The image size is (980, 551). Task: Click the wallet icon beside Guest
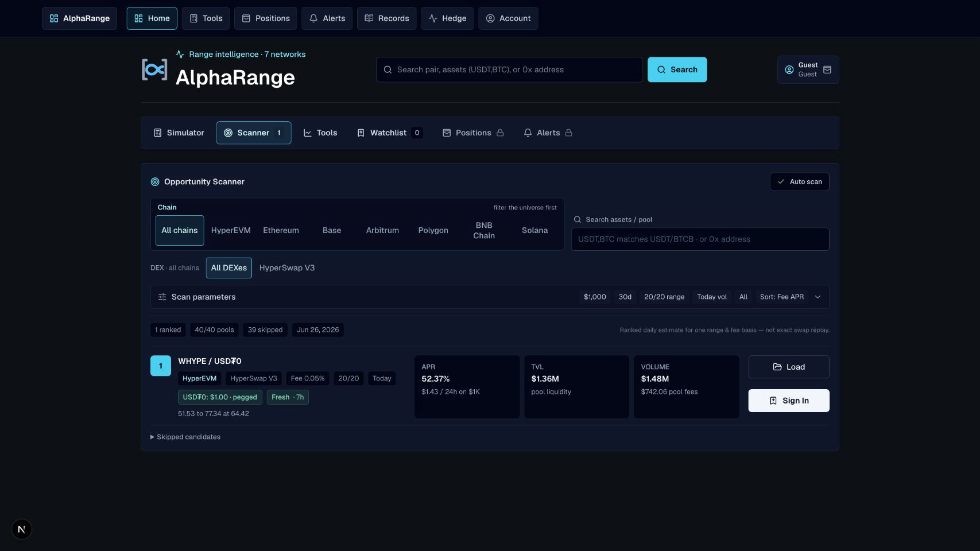827,69
